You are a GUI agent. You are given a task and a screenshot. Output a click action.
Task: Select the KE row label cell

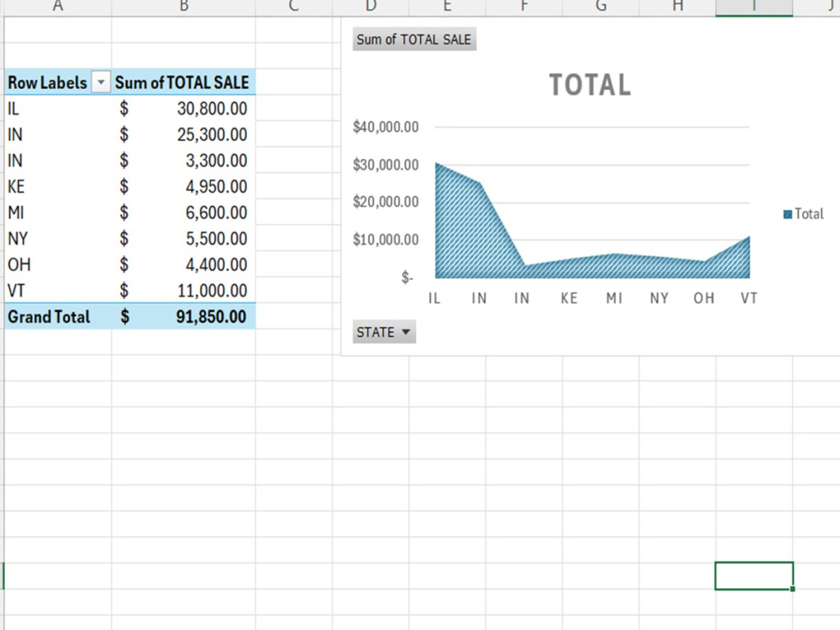coord(58,186)
